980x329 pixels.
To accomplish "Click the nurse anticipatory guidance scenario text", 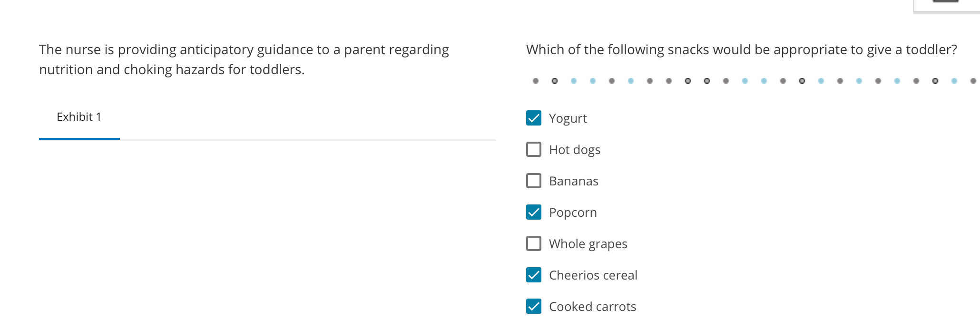I will click(244, 59).
